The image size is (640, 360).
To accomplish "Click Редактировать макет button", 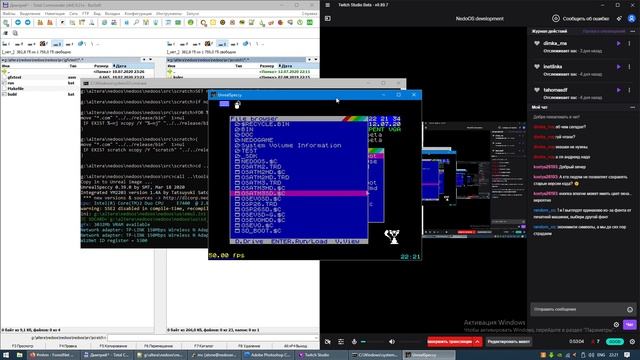I will coord(509,342).
